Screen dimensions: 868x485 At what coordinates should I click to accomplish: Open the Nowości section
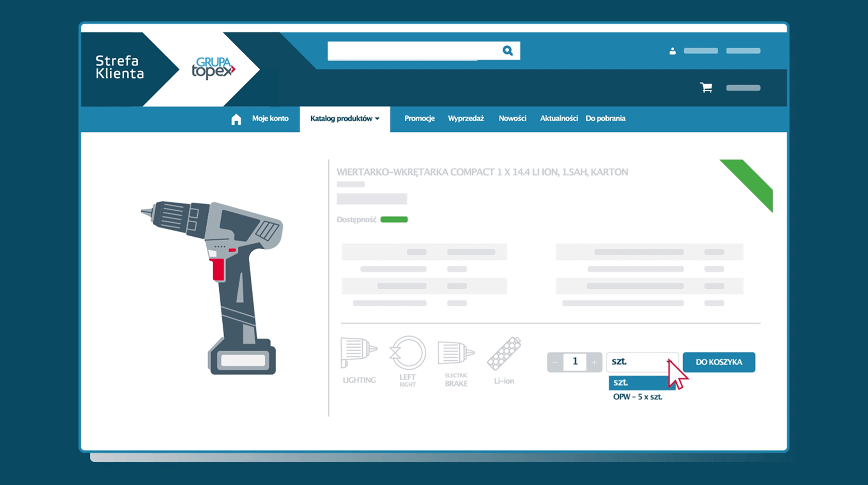512,119
